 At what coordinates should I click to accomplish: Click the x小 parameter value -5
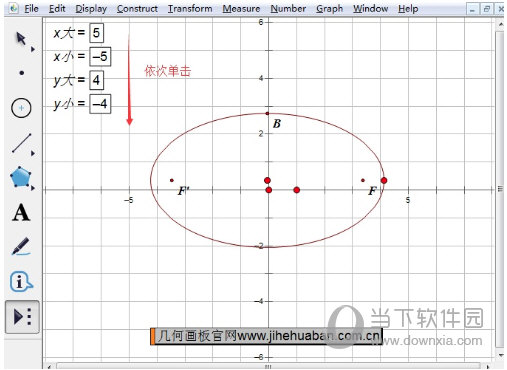point(100,56)
